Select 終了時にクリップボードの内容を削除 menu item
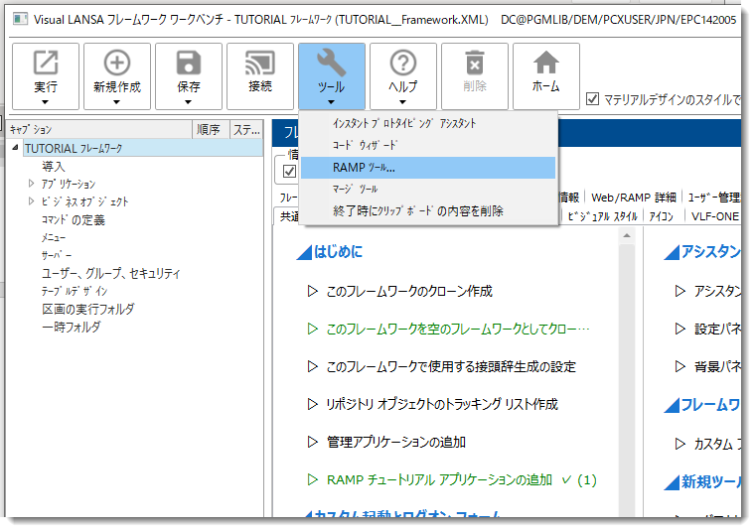 (x=428, y=210)
